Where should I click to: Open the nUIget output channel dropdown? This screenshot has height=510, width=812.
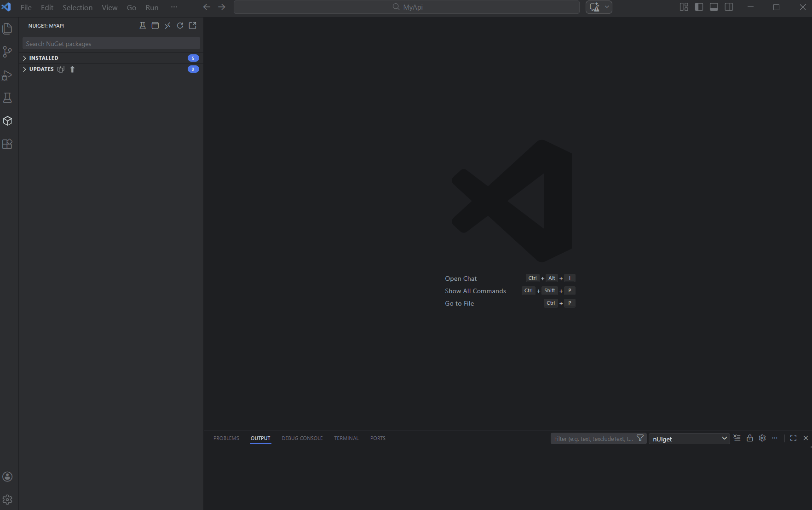point(689,439)
